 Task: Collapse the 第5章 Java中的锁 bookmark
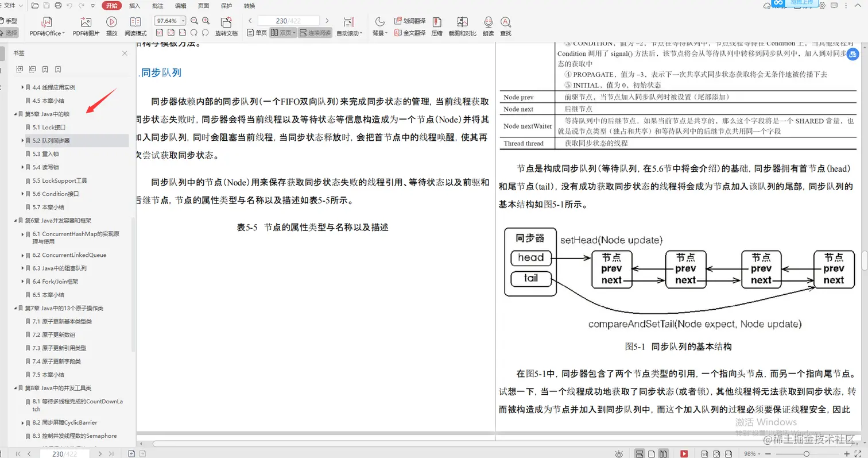click(15, 114)
